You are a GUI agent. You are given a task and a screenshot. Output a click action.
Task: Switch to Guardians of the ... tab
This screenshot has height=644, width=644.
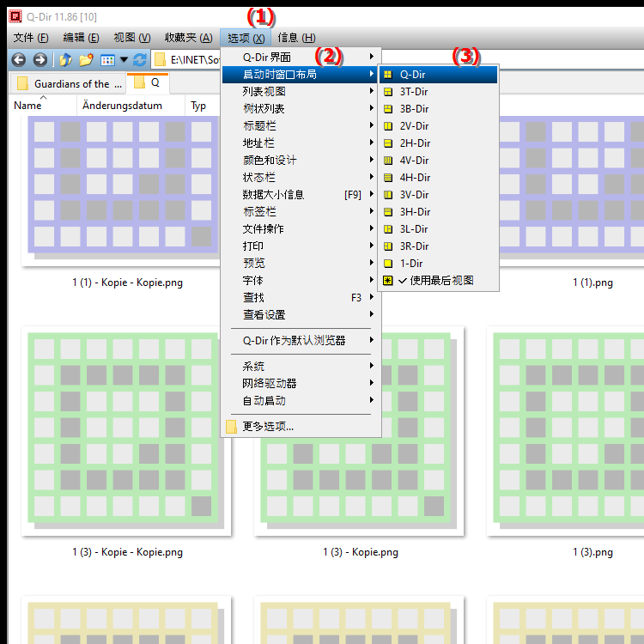[67, 84]
